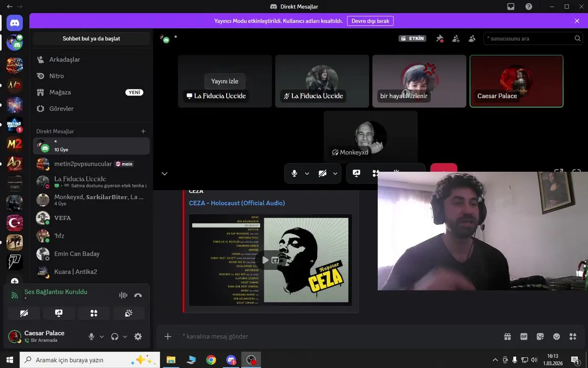The width and height of the screenshot is (588, 368).
Task: Expand camera options in the call control bar
Action: (x=335, y=173)
